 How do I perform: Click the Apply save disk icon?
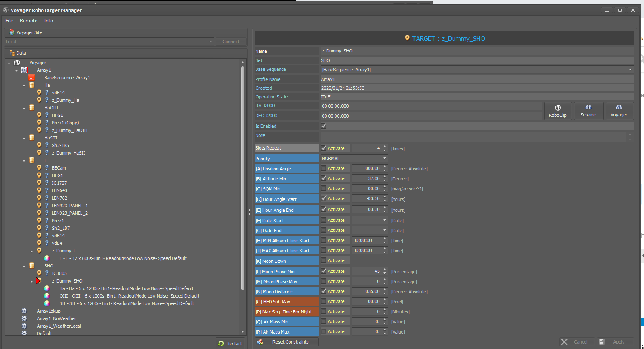[602, 342]
